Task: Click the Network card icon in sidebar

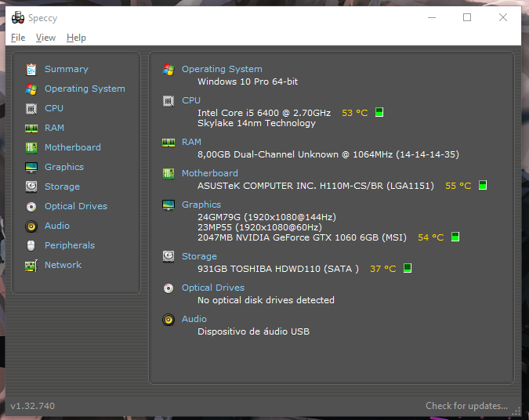Action: click(x=31, y=265)
